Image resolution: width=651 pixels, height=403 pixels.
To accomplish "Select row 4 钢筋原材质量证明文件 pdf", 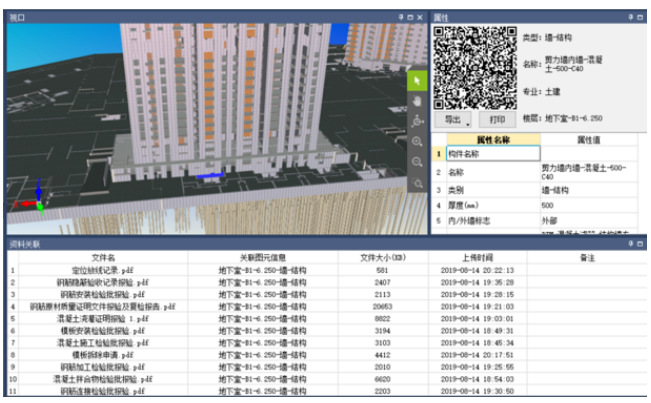I will 103,307.
